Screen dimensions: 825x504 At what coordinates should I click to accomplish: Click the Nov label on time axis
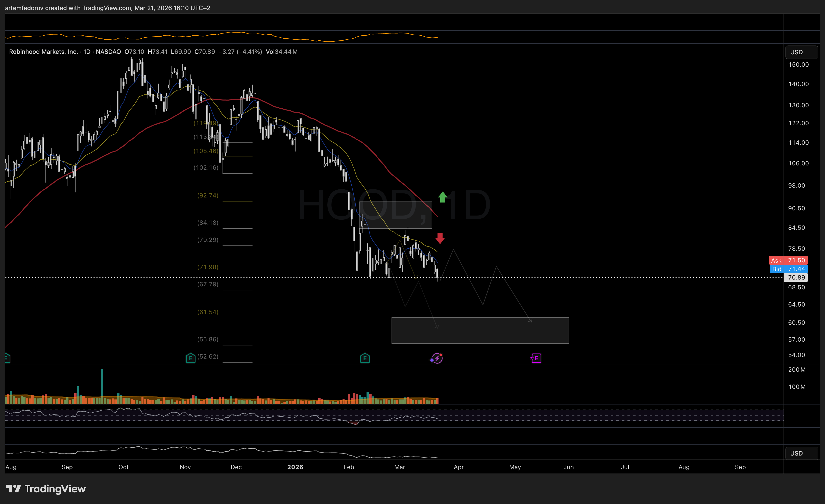point(185,467)
